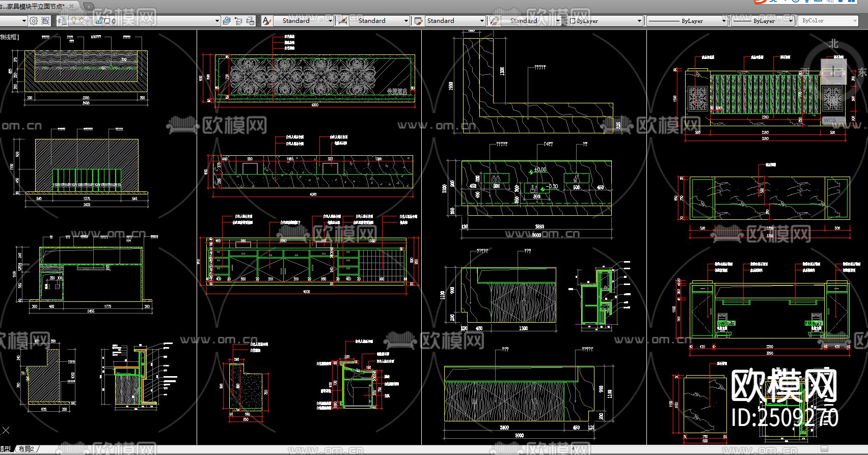Click the Layer Properties Manager icon
The height and width of the screenshot is (455, 868).
tap(62, 21)
